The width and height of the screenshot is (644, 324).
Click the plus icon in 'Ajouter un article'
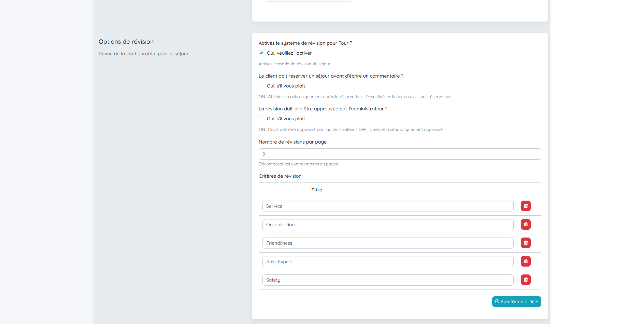click(x=497, y=301)
